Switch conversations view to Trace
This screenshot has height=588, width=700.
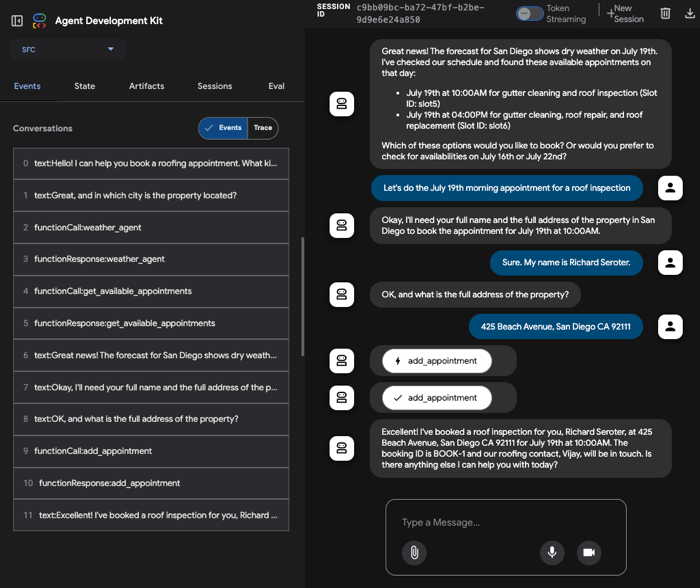click(263, 128)
